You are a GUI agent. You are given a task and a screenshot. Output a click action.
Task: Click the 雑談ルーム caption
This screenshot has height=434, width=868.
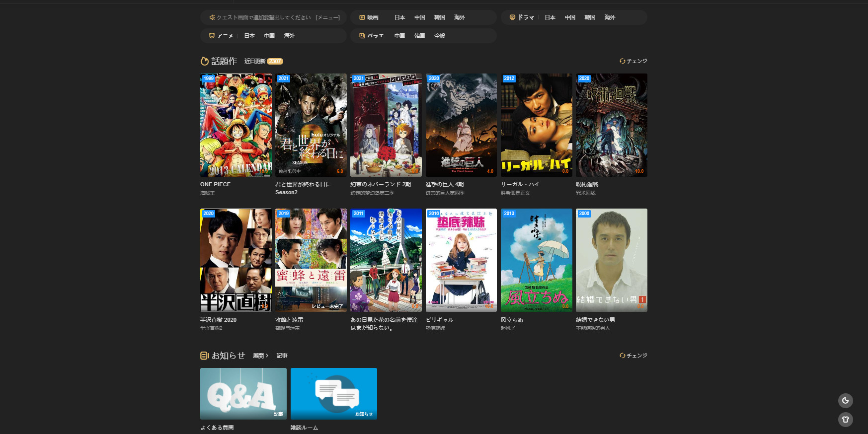pyautogui.click(x=305, y=428)
